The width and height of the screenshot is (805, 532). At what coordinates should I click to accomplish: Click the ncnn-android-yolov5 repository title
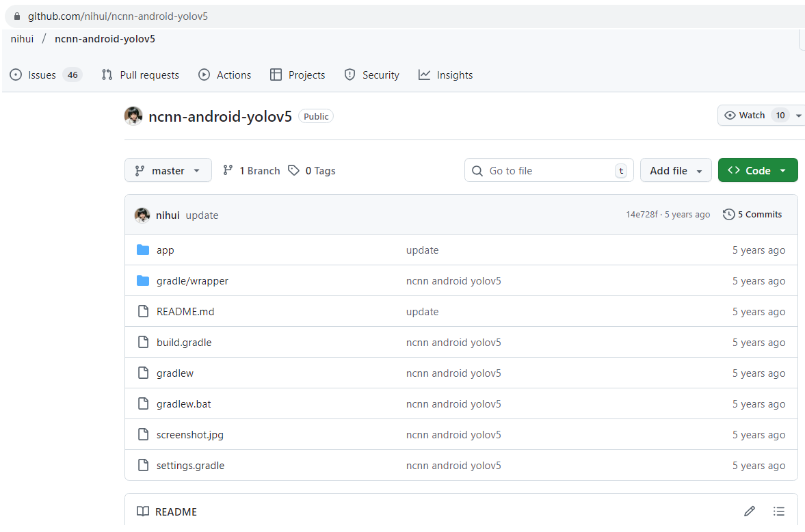[220, 116]
